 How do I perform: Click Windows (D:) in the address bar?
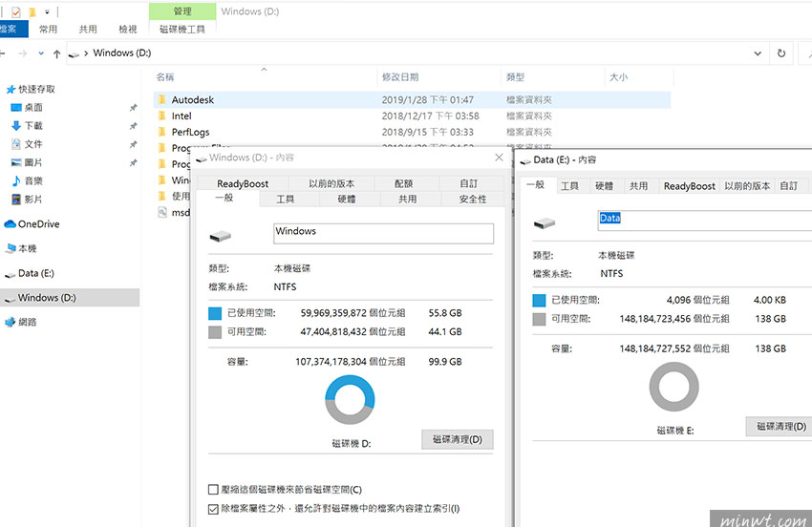pos(121,53)
